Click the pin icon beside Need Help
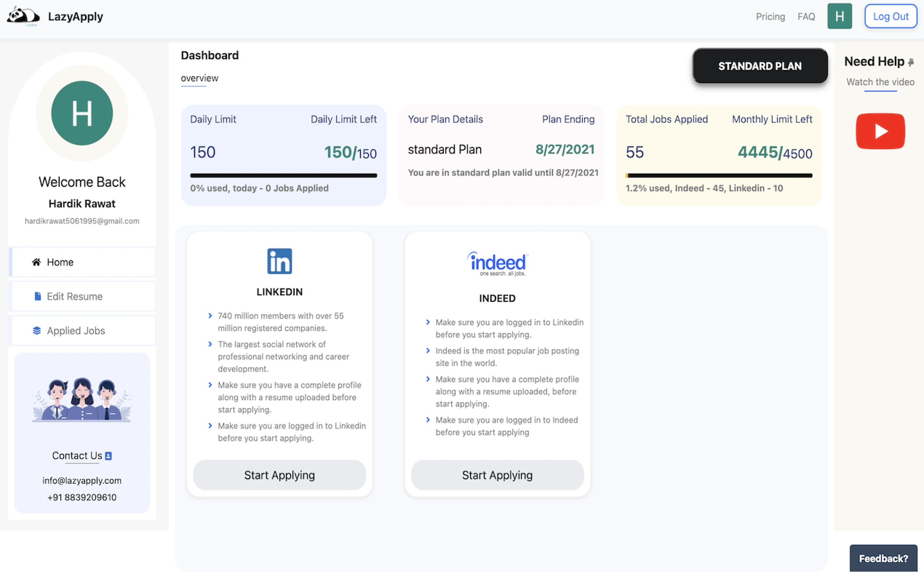The image size is (924, 576). point(911,62)
